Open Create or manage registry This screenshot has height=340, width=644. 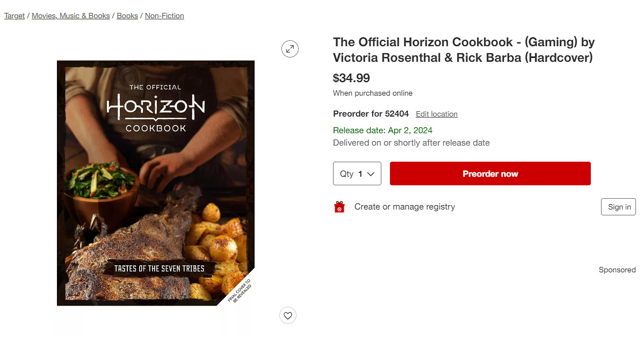[x=404, y=207]
